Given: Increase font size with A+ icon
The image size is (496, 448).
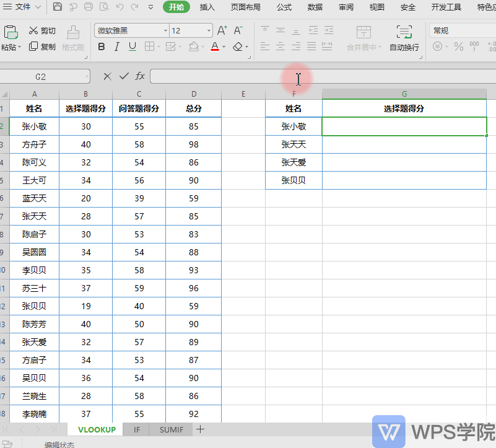Looking at the screenshot, I should coord(222,30).
